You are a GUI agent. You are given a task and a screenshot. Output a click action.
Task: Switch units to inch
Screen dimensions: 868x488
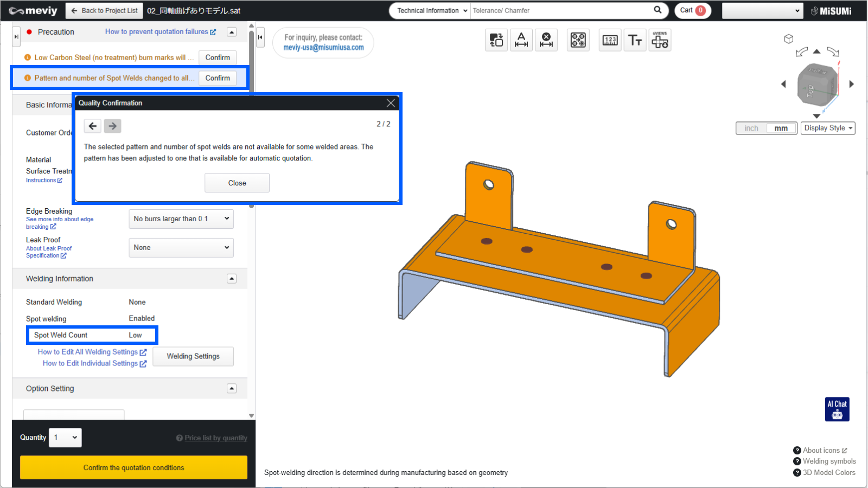pos(751,129)
